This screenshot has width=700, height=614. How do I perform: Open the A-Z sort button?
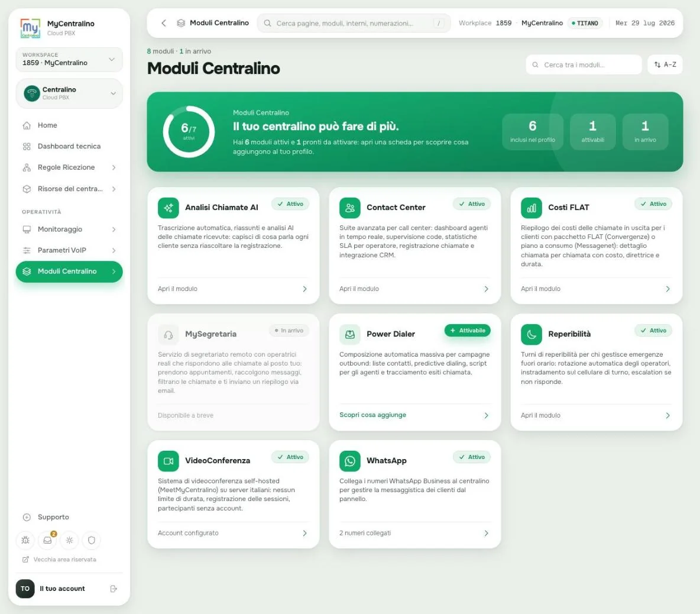coord(665,64)
